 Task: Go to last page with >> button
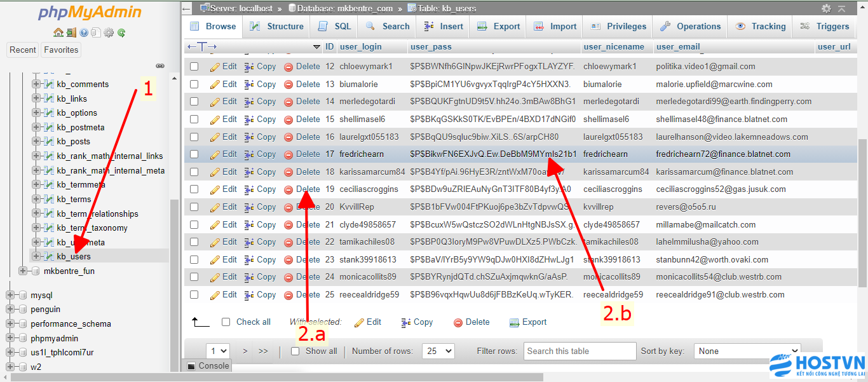coord(263,351)
